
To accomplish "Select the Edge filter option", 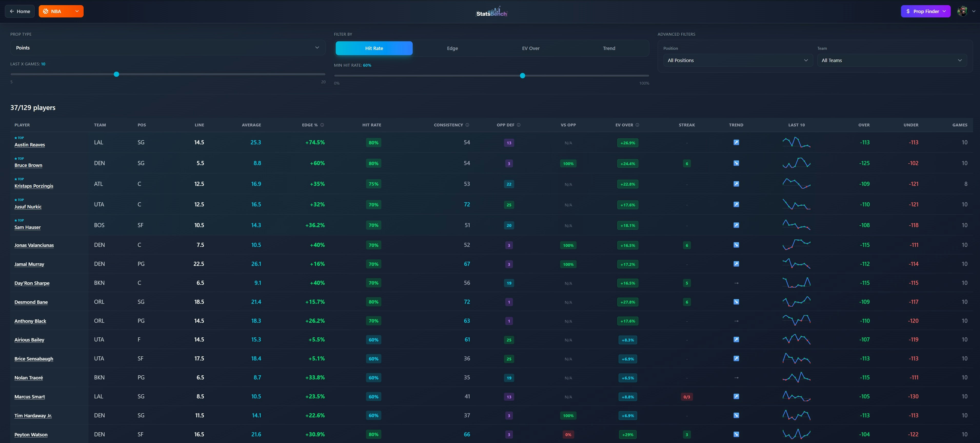I will (x=452, y=48).
